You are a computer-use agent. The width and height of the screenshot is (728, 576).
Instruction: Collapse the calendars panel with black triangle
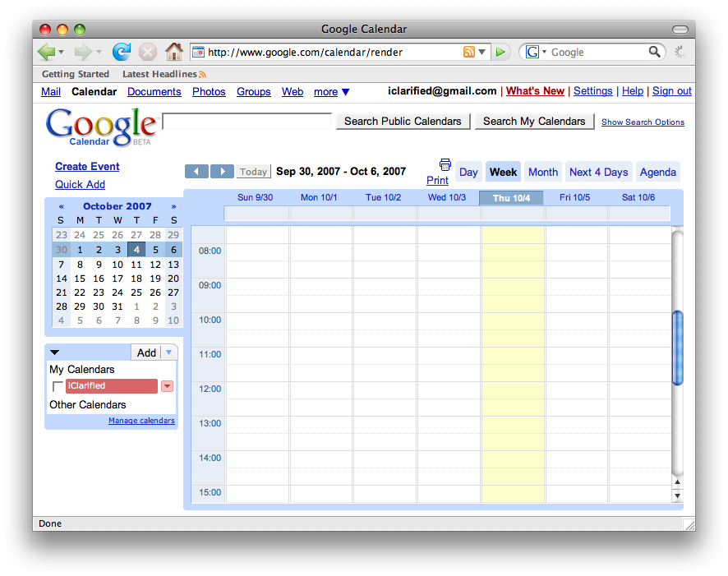coord(55,353)
